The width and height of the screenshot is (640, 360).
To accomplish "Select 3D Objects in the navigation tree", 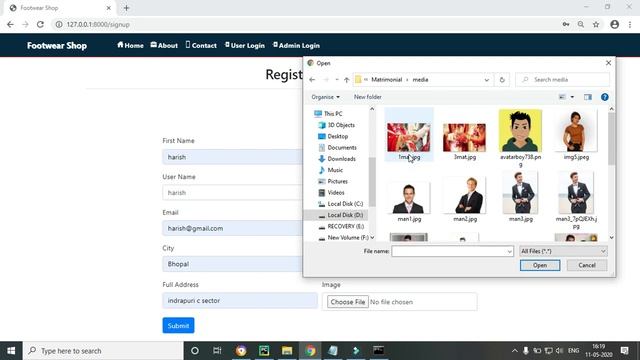I will click(x=336, y=125).
